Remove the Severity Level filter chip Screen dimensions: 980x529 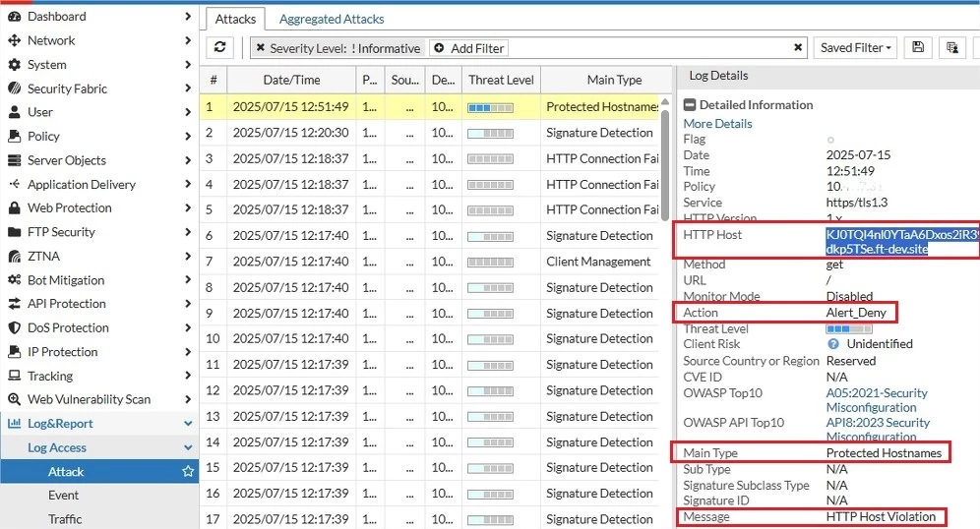[260, 48]
